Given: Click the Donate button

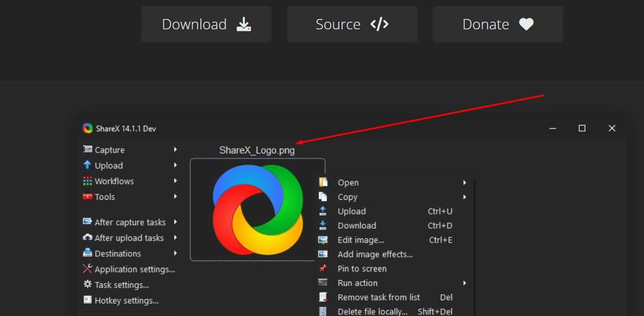Looking at the screenshot, I should pyautogui.click(x=498, y=24).
